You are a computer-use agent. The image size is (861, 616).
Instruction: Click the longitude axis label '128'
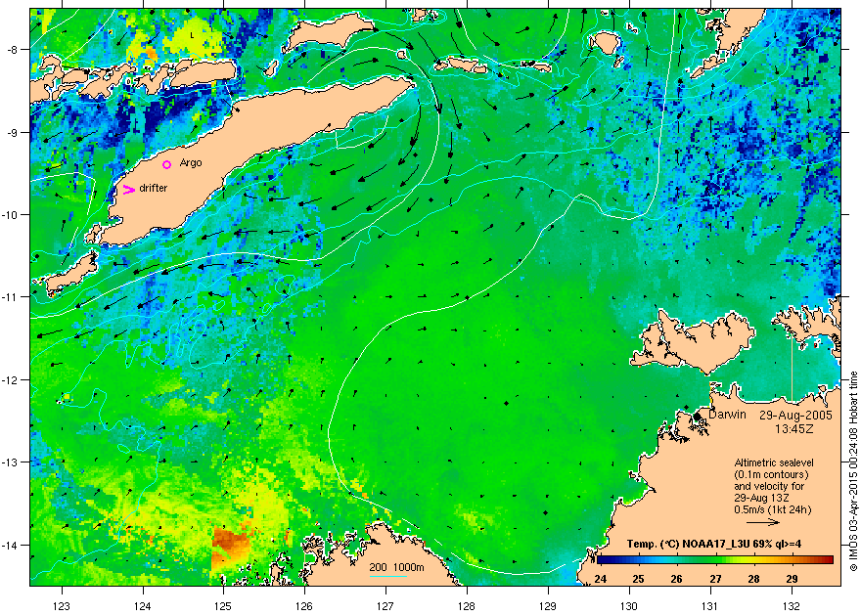pos(467,606)
